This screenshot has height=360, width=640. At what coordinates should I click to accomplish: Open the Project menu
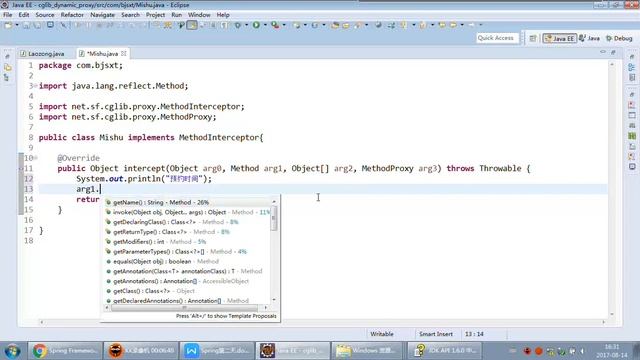[x=156, y=15]
